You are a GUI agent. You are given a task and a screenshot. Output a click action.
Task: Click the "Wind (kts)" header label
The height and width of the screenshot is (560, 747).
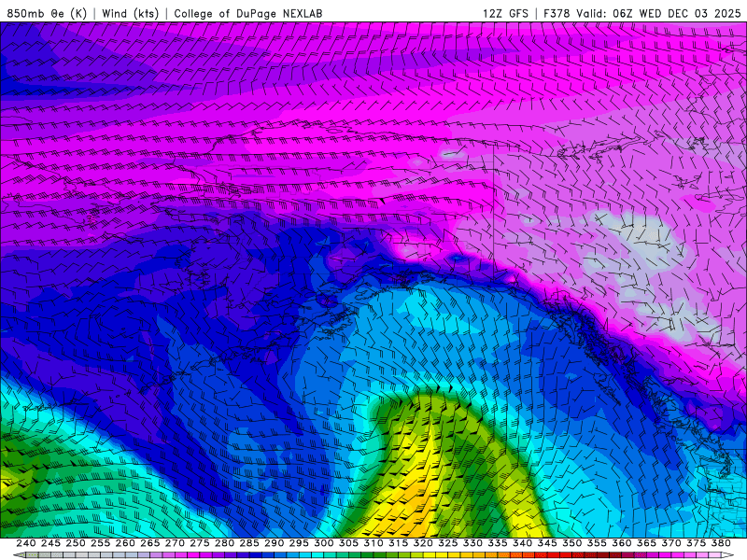131,13
